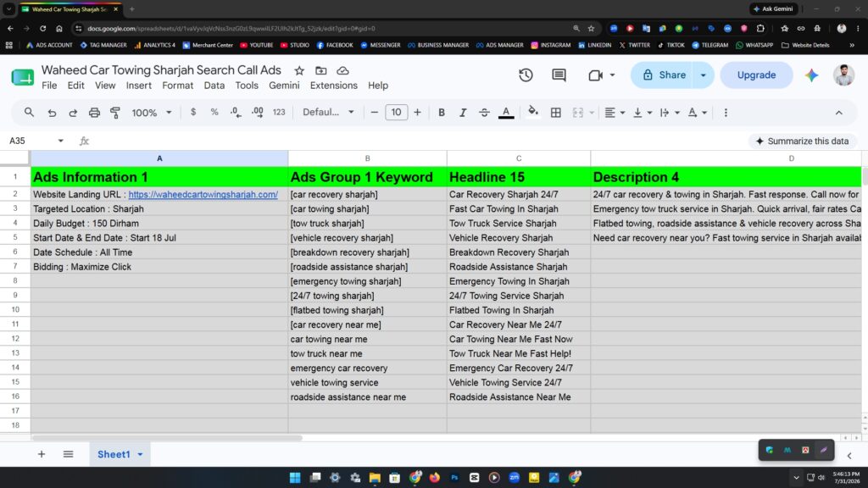This screenshot has height=488, width=868.
Task: Decrease decimal places
Action: tap(236, 113)
